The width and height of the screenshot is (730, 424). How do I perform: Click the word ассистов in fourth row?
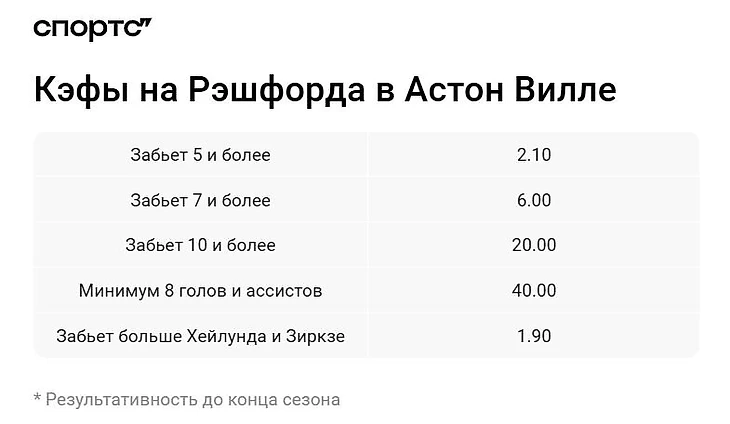pyautogui.click(x=286, y=291)
